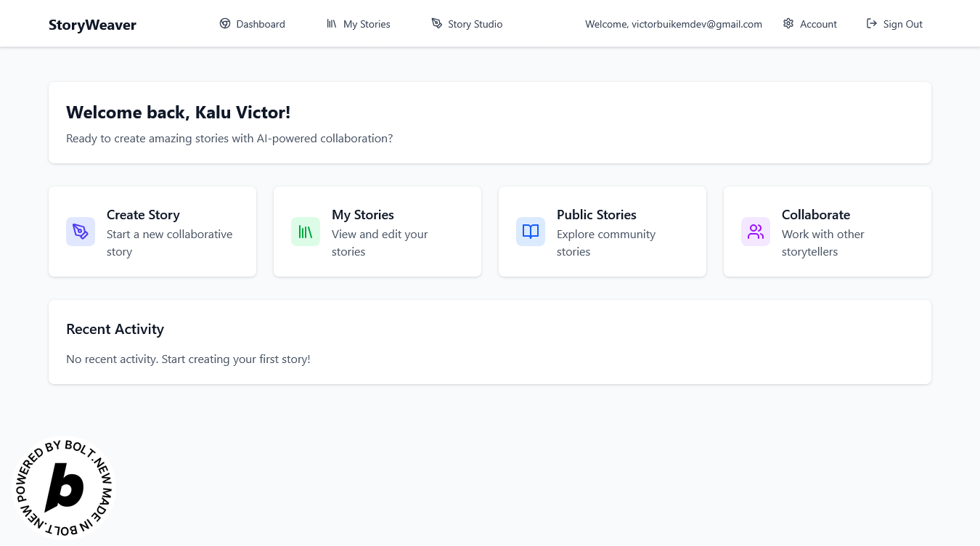The height and width of the screenshot is (546, 980).
Task: Click the Recent Activity panel heading
Action: pos(115,329)
